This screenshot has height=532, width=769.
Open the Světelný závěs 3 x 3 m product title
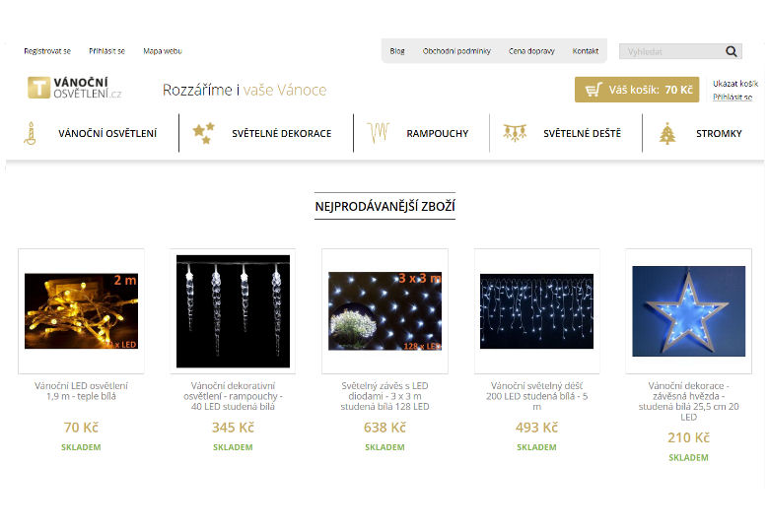pos(384,395)
